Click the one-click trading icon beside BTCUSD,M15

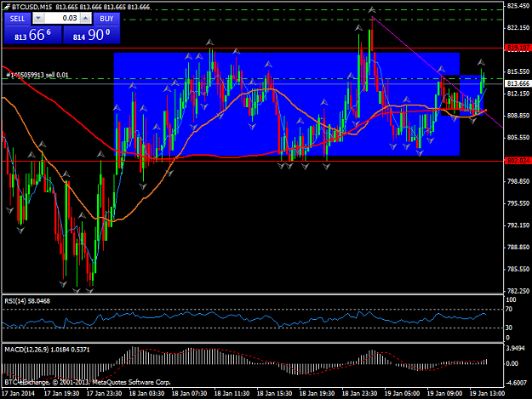tap(7, 7)
